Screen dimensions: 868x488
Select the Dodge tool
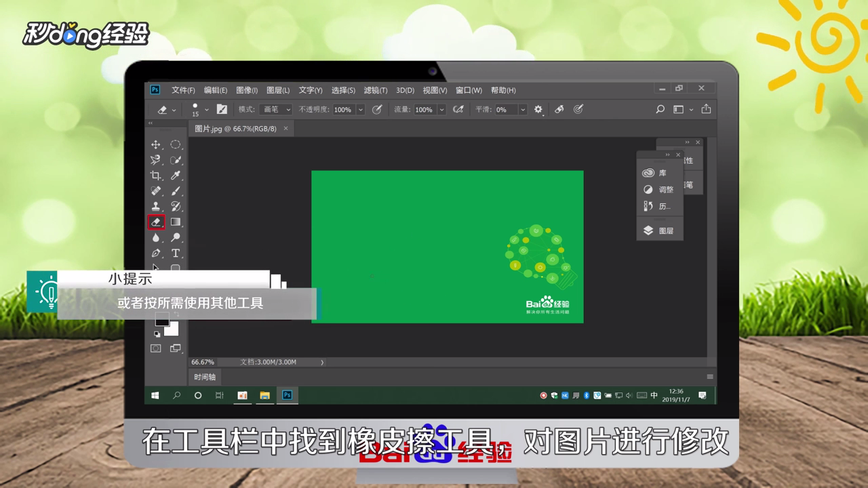pyautogui.click(x=176, y=237)
